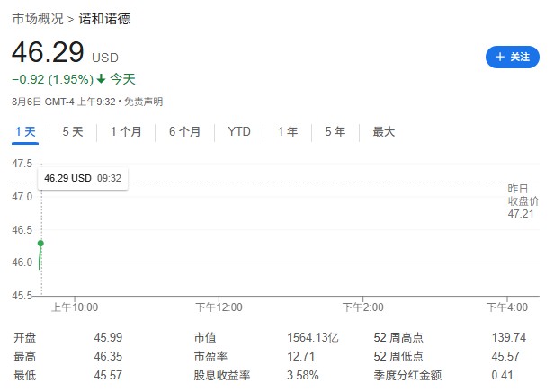Open the 1 个月 chart range
Viewport: 554px width, 392px height.
(x=126, y=132)
